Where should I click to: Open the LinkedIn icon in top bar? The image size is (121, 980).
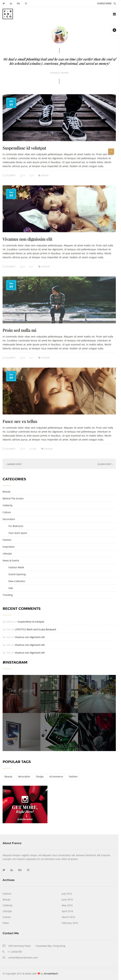[x=11, y=3]
